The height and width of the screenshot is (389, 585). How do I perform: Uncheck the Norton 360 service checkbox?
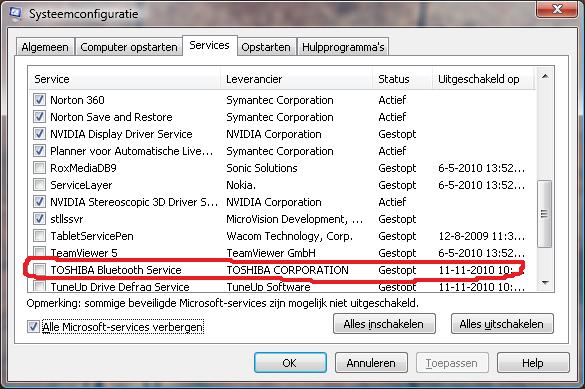(x=39, y=100)
